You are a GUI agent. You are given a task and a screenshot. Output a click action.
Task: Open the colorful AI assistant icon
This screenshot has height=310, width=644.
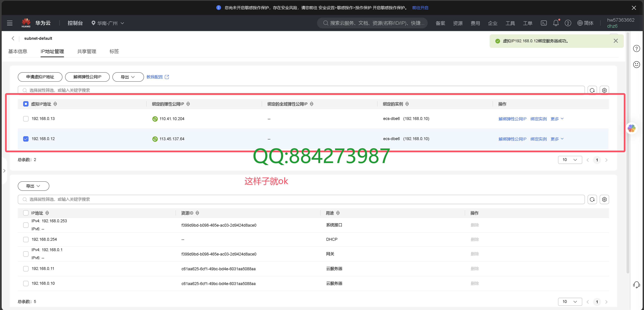point(631,128)
